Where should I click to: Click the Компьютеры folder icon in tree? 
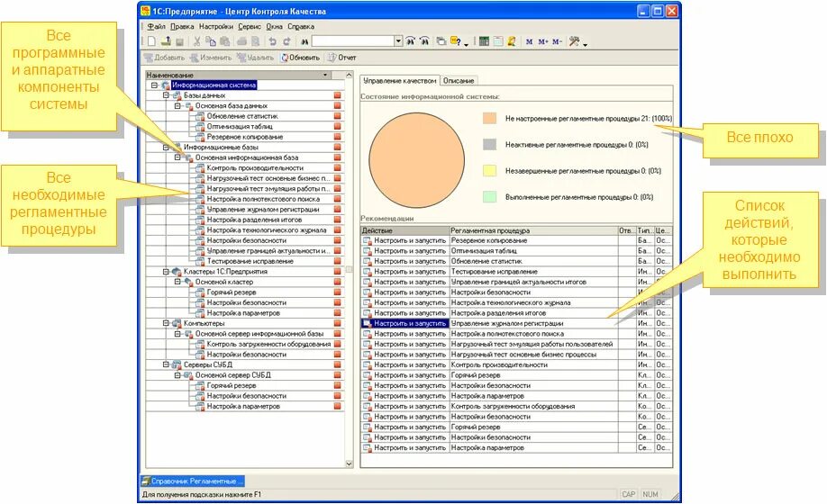tap(177, 323)
